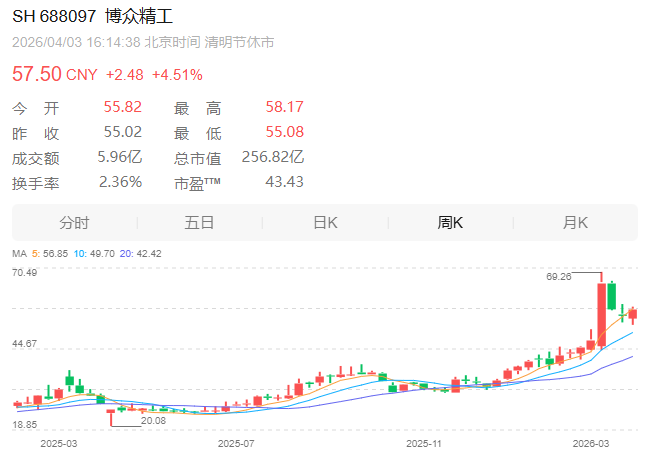Click the 18.85 y-axis label
Screen dimensions: 652x464
tap(25, 425)
